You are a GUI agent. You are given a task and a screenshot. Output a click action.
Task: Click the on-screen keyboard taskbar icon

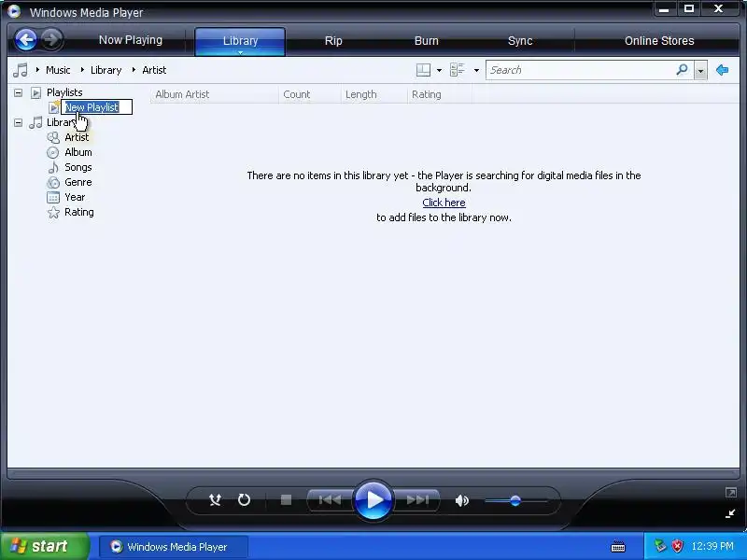point(618,547)
